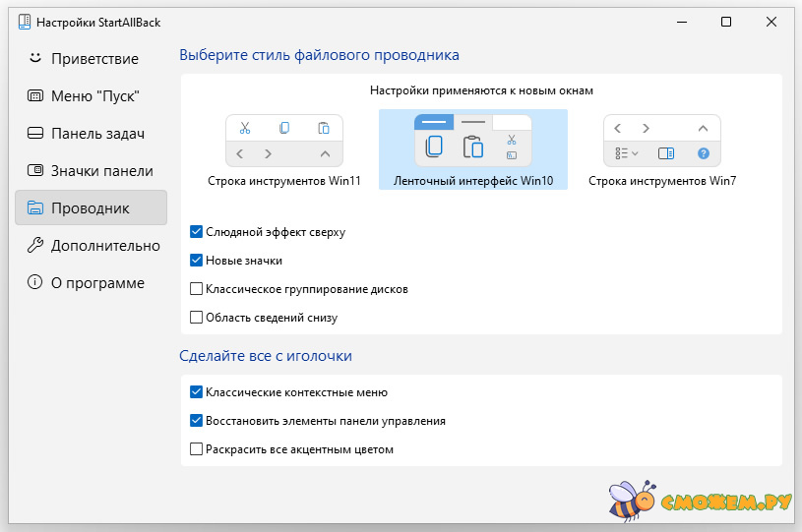Click the taskbar icon beside Панель задач
802x532 pixels.
[x=34, y=133]
